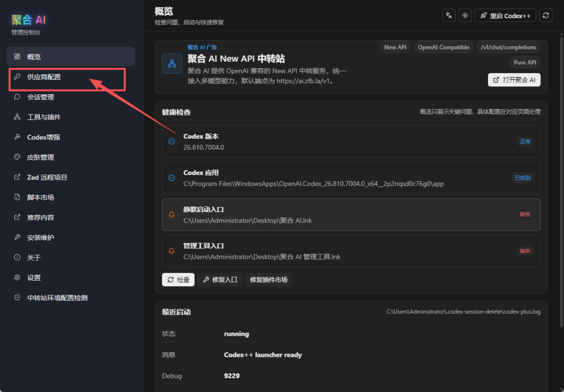Click the hammer icon beside Codex增强
Viewport: 564px width, 392px height.
click(x=17, y=137)
